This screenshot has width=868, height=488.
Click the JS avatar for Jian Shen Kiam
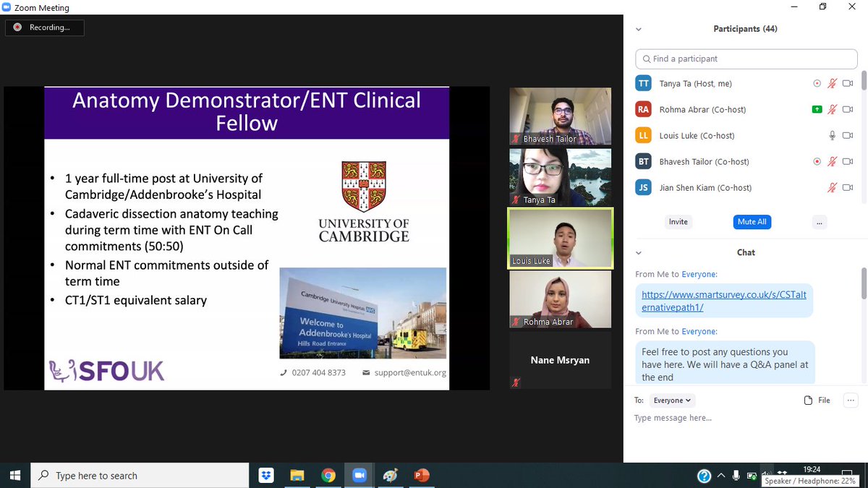click(x=643, y=188)
